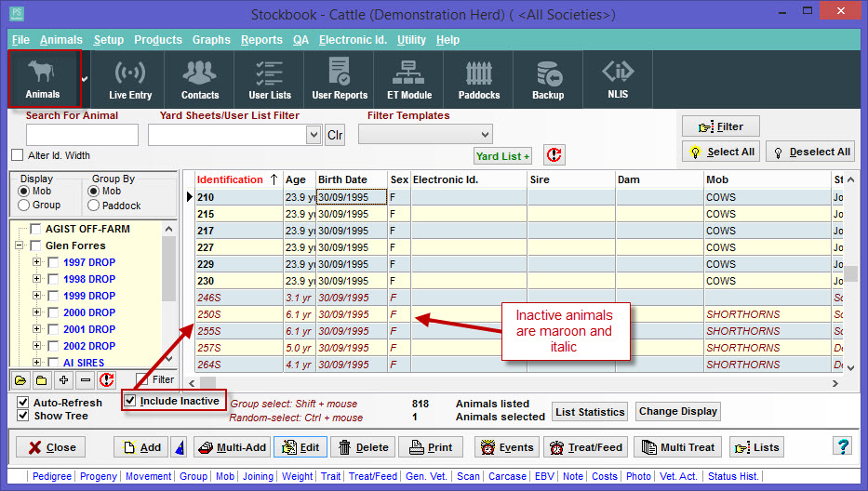
Task: Open Live Entry module
Action: pos(130,80)
